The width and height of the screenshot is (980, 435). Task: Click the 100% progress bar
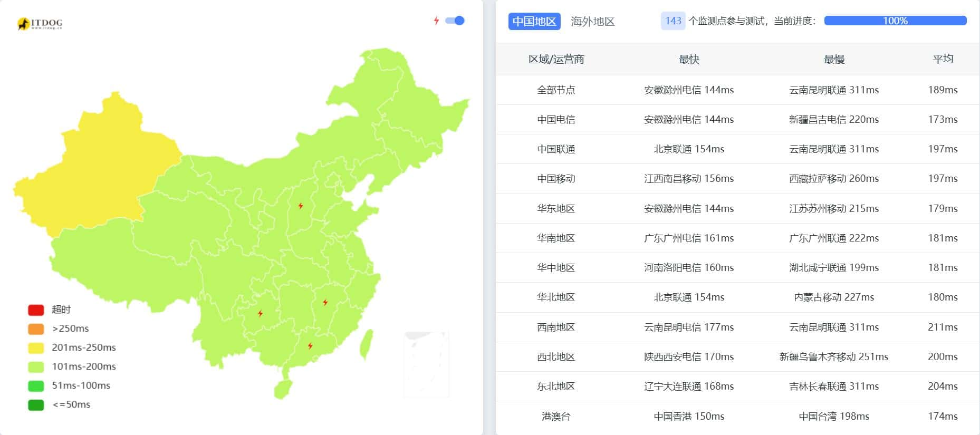tap(895, 21)
